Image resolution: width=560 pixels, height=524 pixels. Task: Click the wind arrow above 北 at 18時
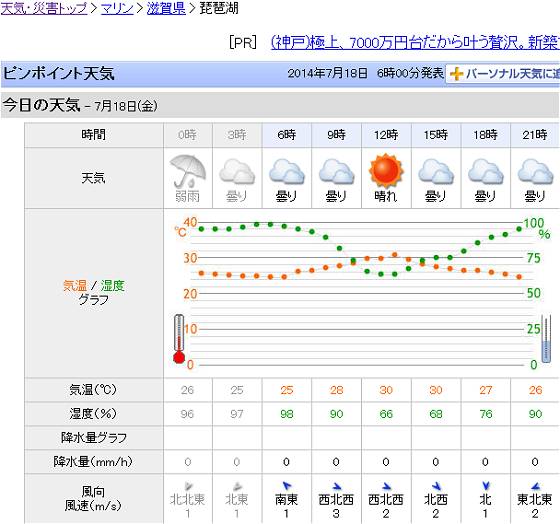[x=485, y=485]
